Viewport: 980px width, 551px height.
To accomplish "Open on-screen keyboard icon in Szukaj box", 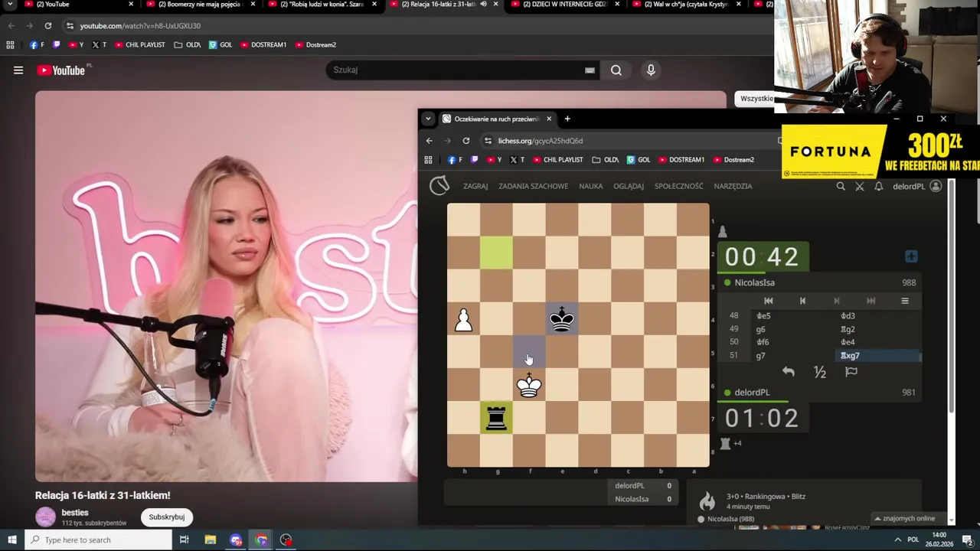I will (x=590, y=70).
